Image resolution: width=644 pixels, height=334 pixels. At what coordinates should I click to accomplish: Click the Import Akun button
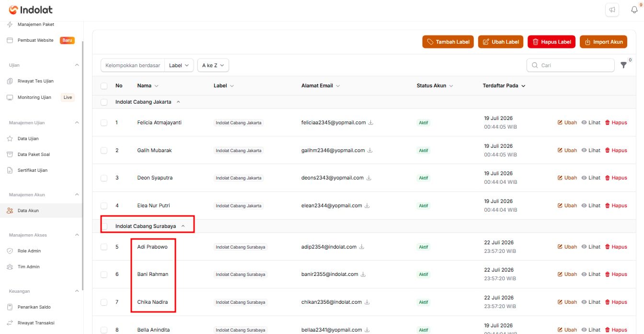click(603, 42)
